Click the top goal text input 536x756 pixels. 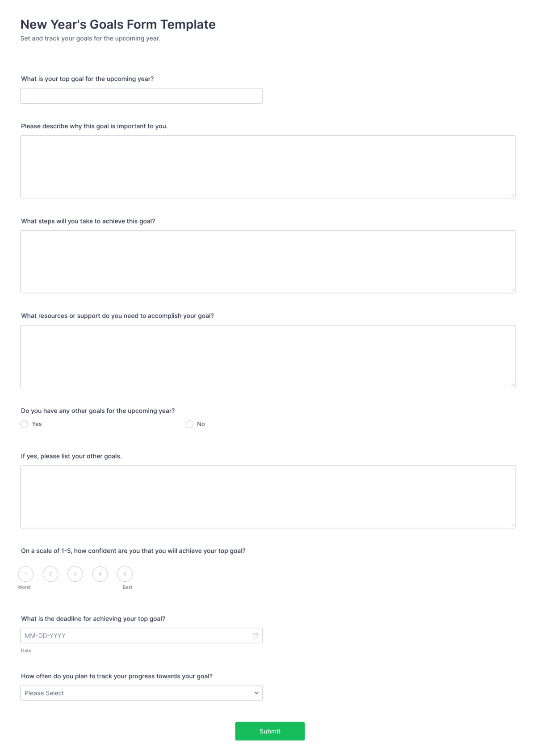coord(141,95)
